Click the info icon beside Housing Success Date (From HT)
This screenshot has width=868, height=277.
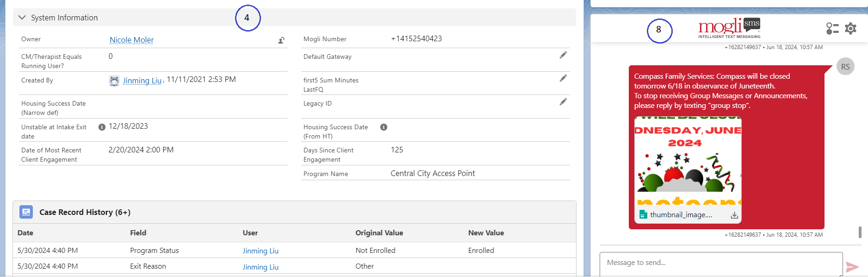384,127
